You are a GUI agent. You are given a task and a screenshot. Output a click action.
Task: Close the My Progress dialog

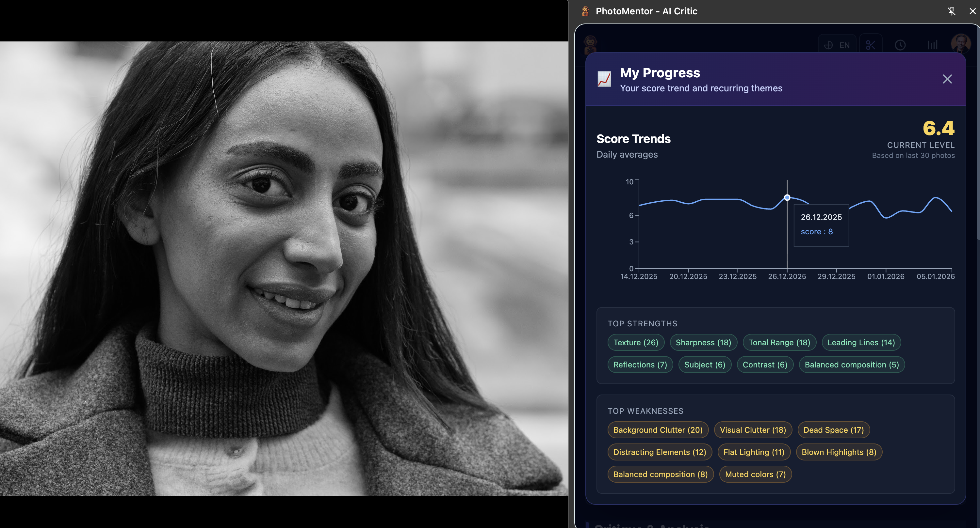point(947,79)
